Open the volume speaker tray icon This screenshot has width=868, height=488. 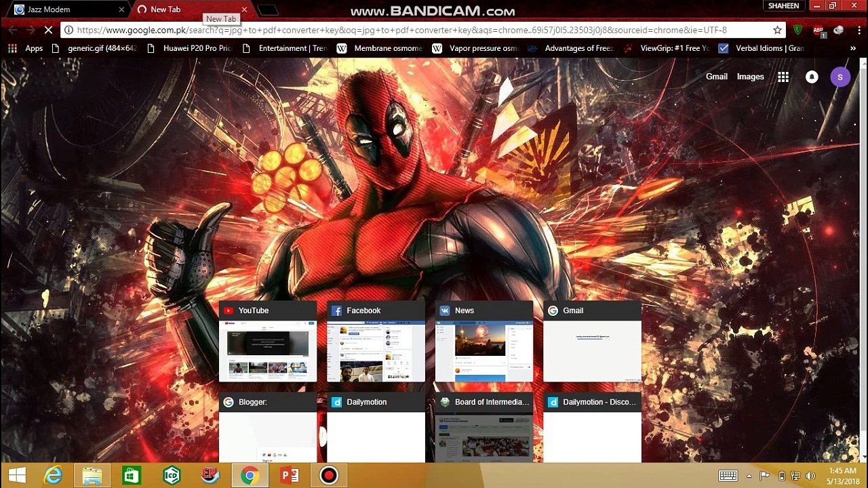pos(810,476)
